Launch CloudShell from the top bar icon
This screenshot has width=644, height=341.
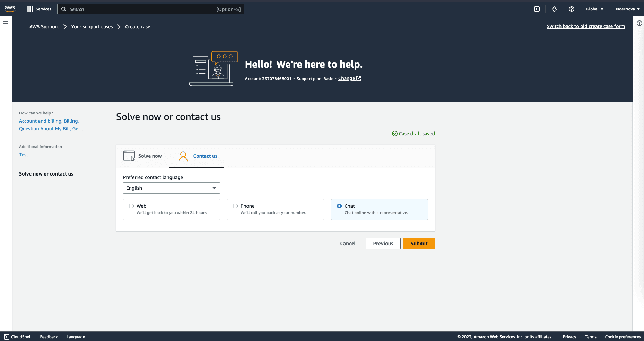(537, 9)
